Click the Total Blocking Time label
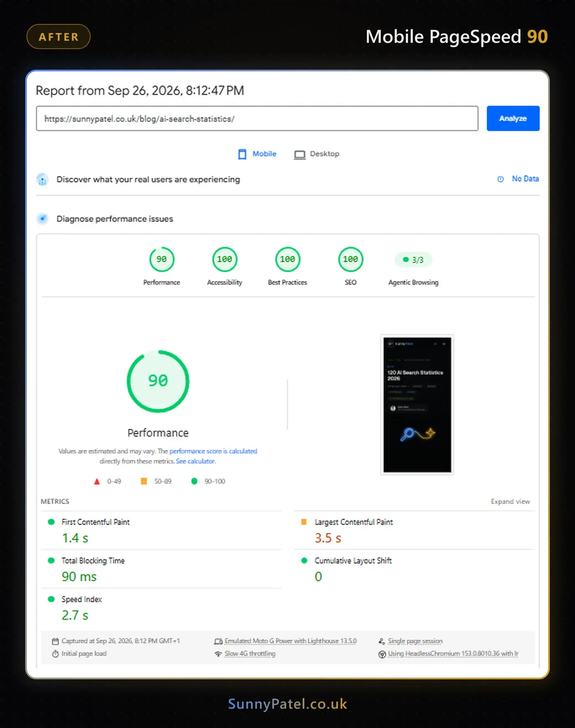The image size is (575, 728). point(93,560)
